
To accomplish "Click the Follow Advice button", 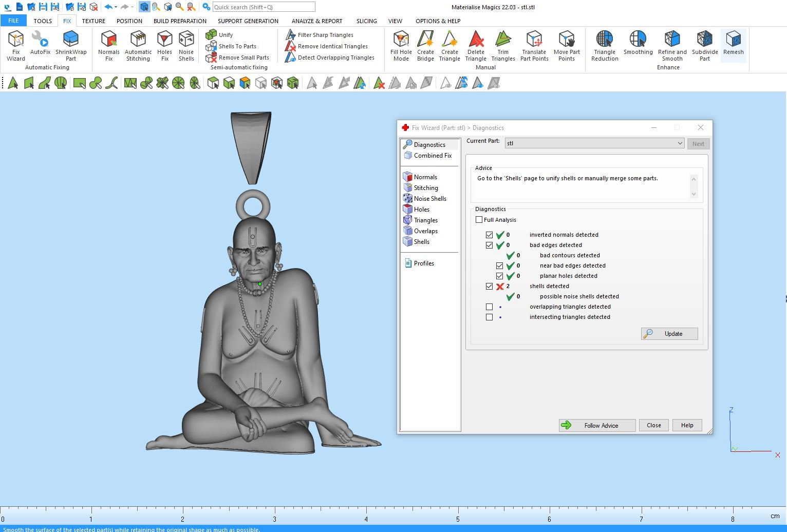I will [x=597, y=426].
